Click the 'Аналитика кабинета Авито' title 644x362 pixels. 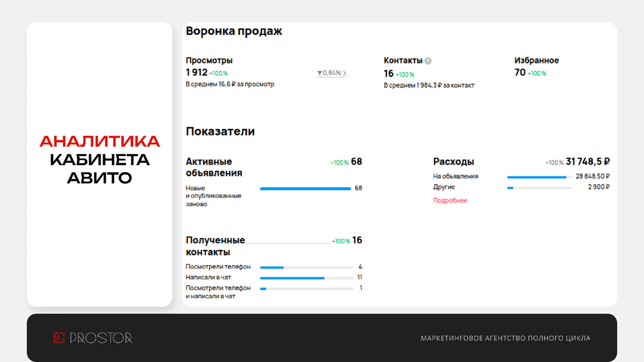click(100, 159)
